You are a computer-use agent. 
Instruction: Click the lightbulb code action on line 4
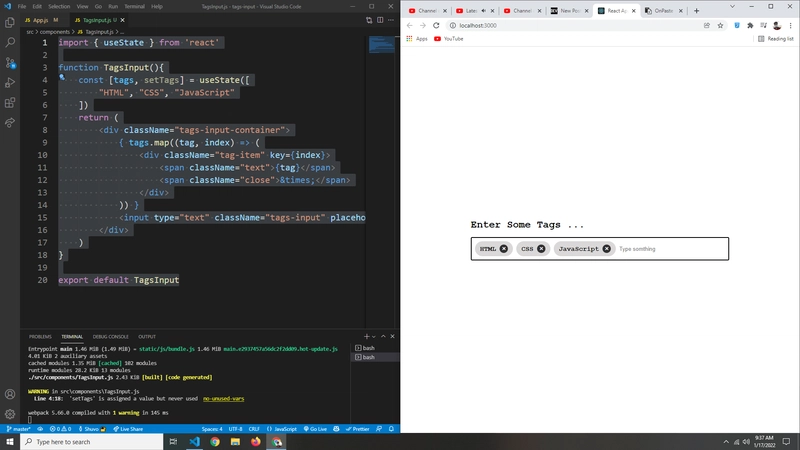(62, 78)
